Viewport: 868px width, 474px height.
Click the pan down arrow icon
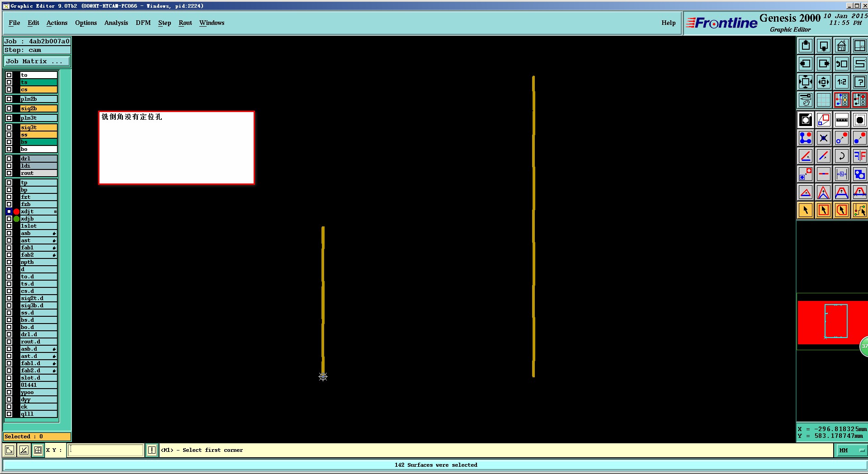824,46
